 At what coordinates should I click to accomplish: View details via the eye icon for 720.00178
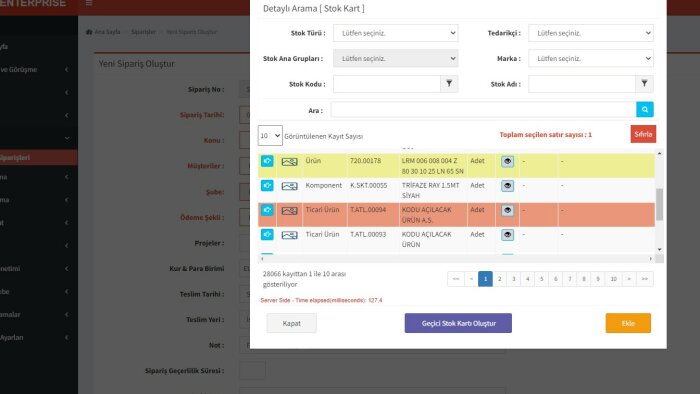[507, 161]
